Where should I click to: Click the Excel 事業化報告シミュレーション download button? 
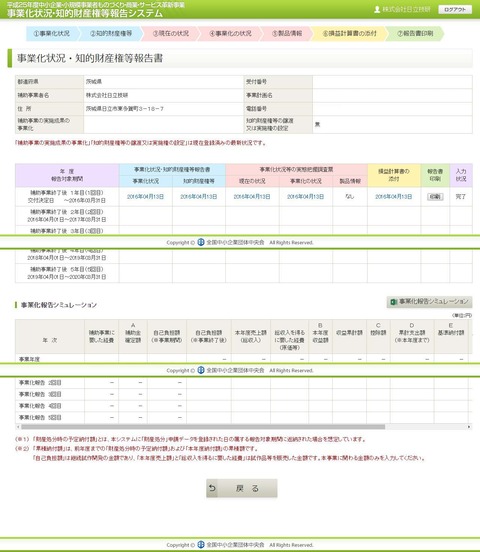coord(429,302)
